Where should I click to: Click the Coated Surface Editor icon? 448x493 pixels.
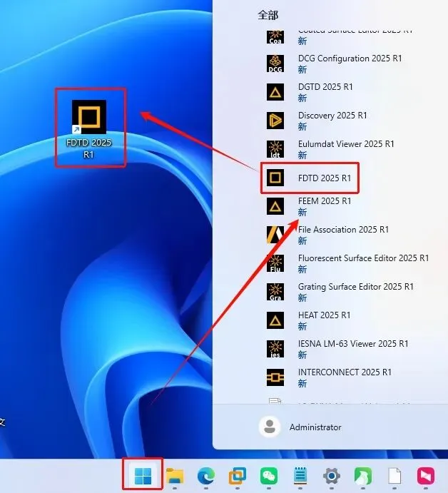[x=275, y=37]
